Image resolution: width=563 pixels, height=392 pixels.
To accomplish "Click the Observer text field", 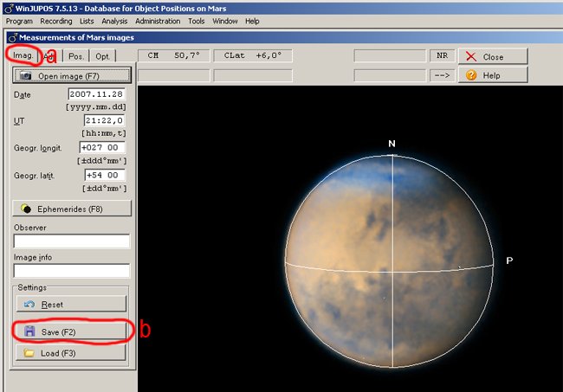I will 71,241.
